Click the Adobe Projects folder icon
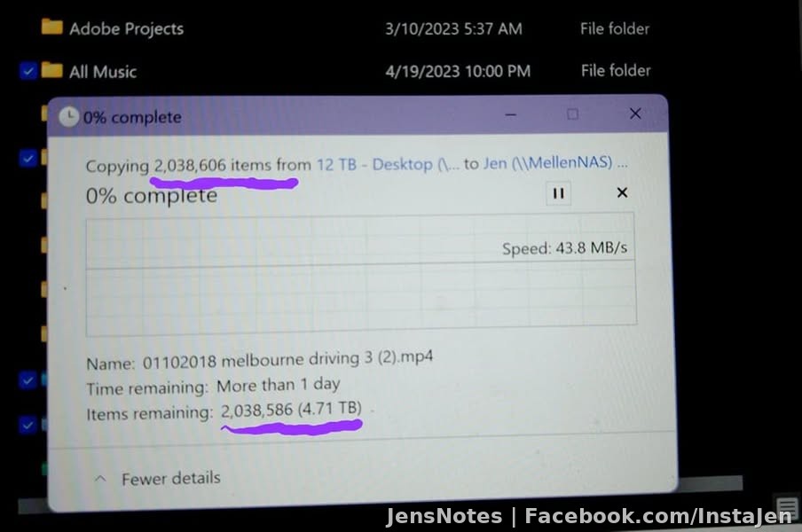This screenshot has height=532, width=802. (x=51, y=27)
